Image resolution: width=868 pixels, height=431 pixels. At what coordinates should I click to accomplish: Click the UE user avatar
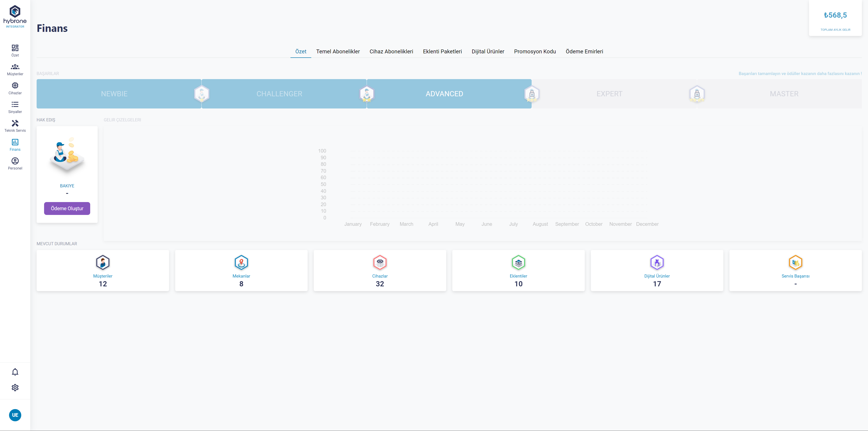point(15,415)
